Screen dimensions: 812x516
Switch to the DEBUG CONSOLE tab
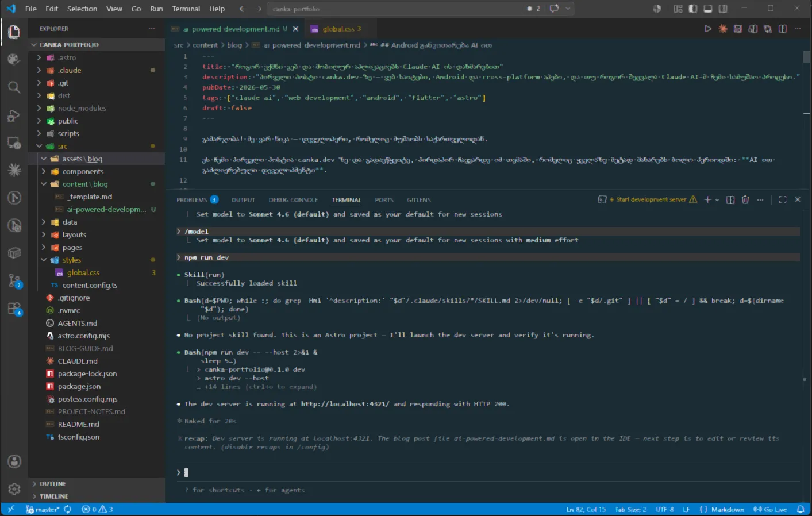point(293,200)
